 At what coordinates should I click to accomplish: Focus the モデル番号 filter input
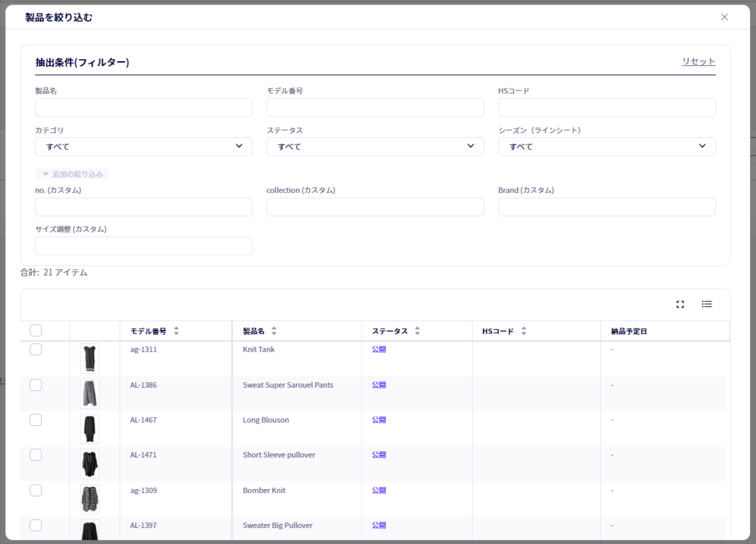375,107
